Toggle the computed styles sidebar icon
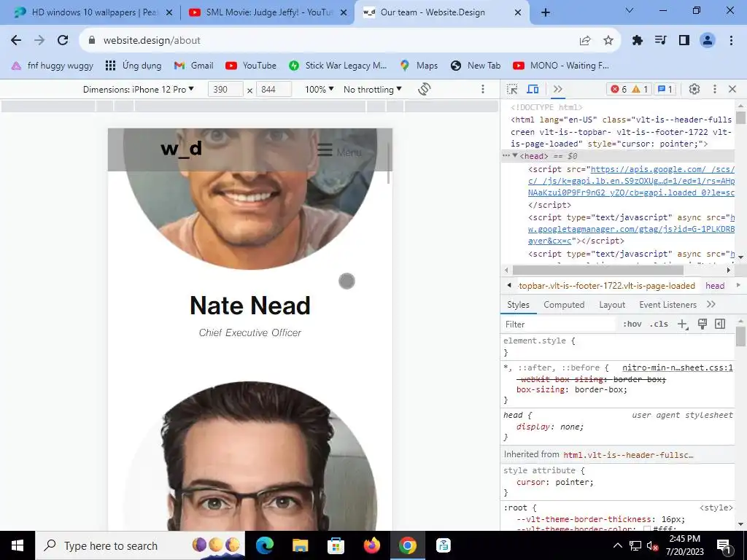747x560 pixels. tap(720, 324)
